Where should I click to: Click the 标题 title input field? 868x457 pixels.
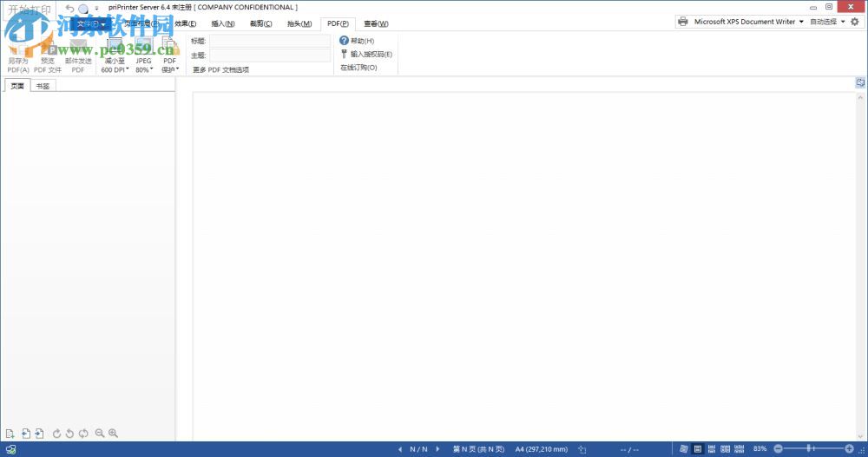click(x=270, y=41)
